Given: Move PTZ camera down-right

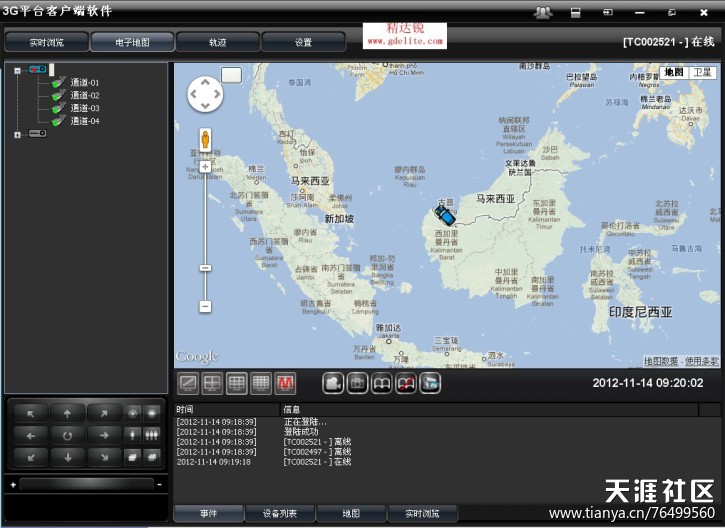Looking at the screenshot, I should [x=104, y=457].
